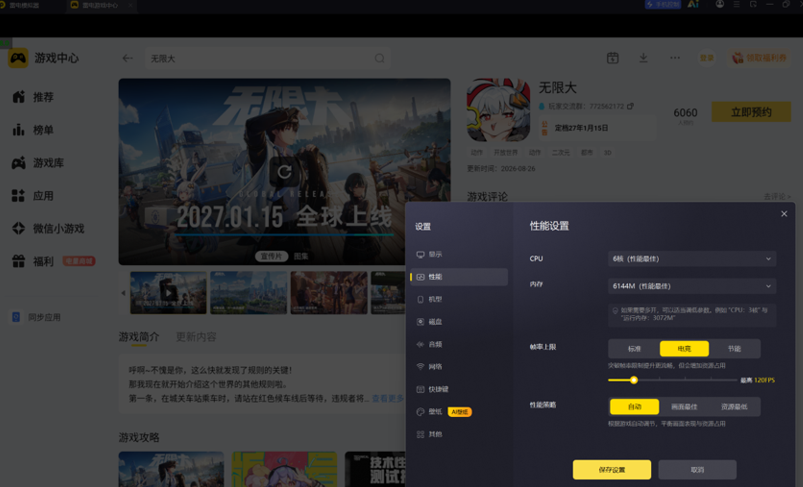The height and width of the screenshot is (487, 803).
Task: Click 同步应用 (Sync apps) in Game Center
Action: 37,317
